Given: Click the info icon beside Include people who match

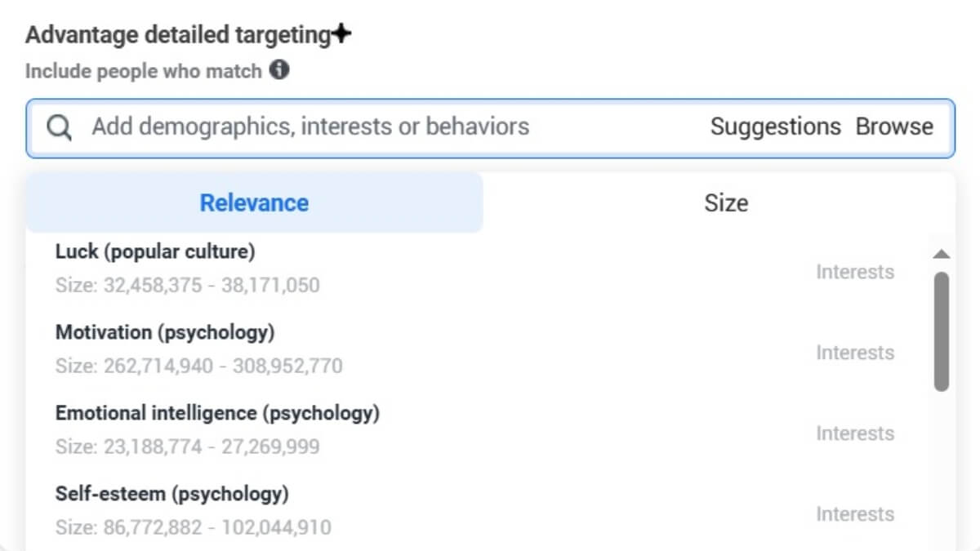Looking at the screenshot, I should pos(279,71).
